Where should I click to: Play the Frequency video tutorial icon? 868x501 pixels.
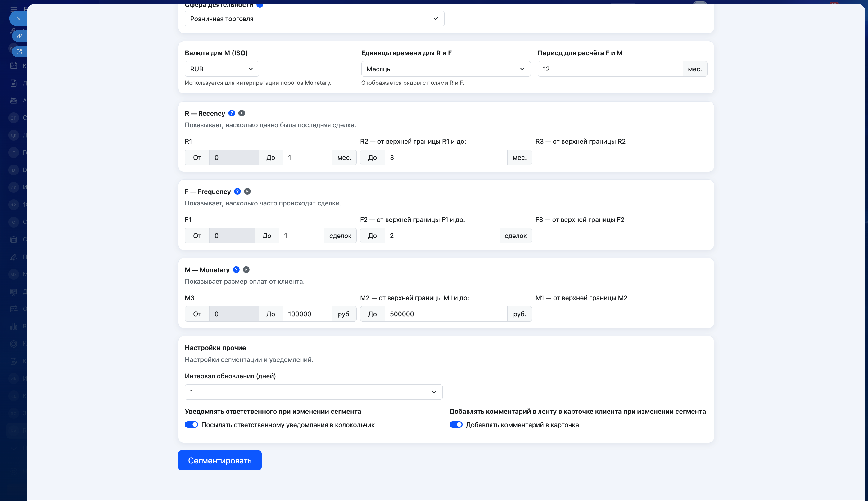coord(247,191)
